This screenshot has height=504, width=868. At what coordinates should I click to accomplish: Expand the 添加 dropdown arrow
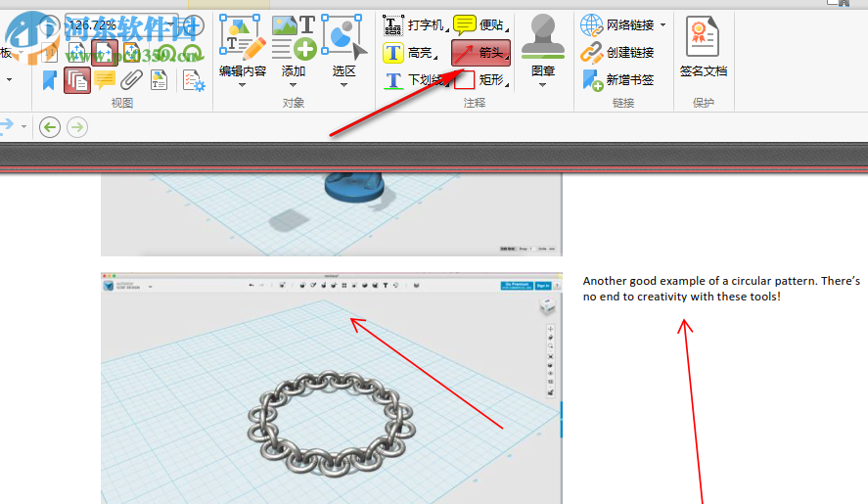(x=293, y=85)
